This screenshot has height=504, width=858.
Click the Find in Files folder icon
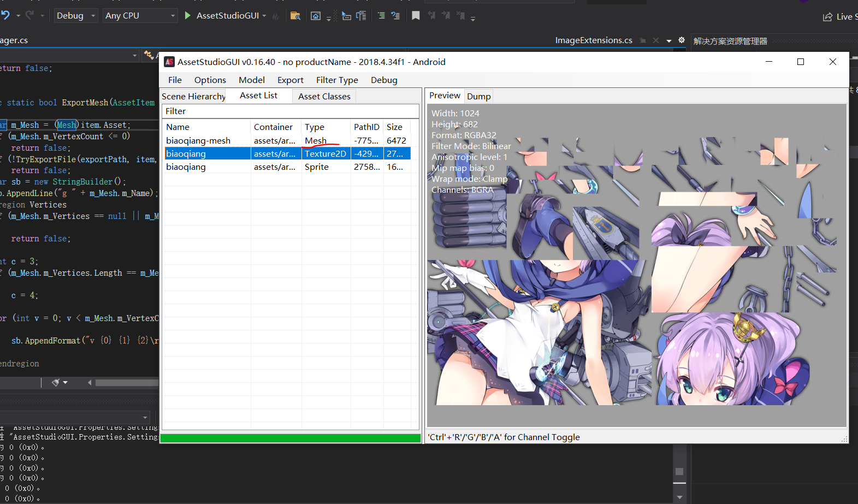tap(295, 16)
